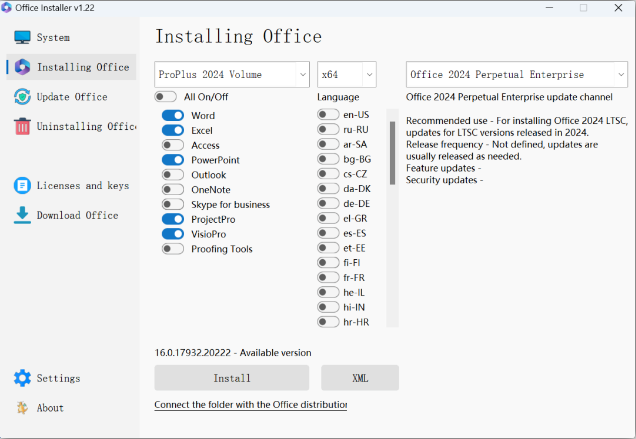Enable the Access toggle switch

click(x=172, y=145)
